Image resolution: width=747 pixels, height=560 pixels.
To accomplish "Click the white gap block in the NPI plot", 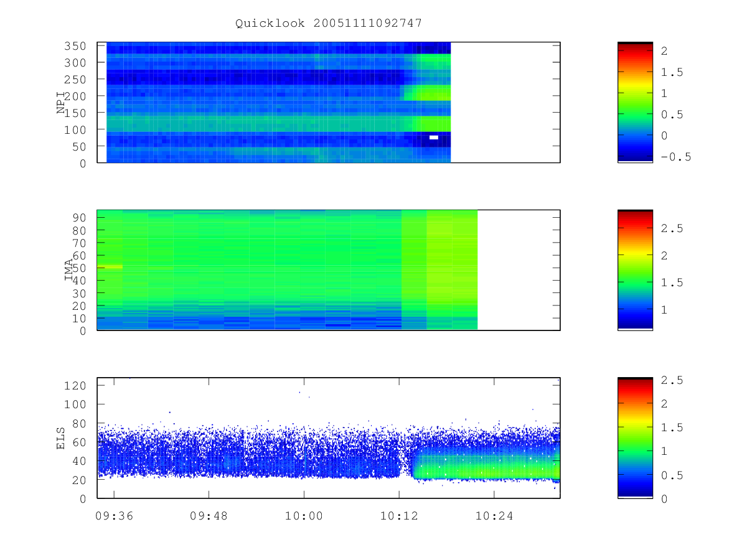I will point(434,137).
